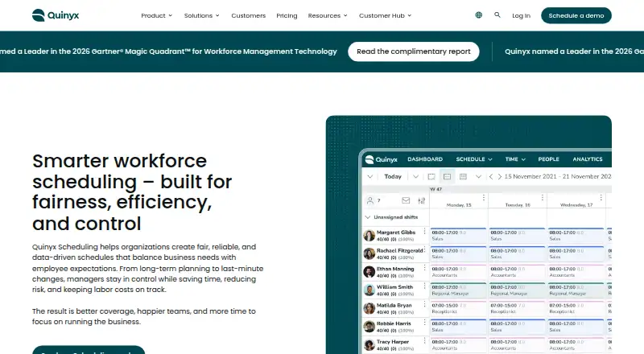Click William Smith avatar
644x354 pixels.
point(369,290)
